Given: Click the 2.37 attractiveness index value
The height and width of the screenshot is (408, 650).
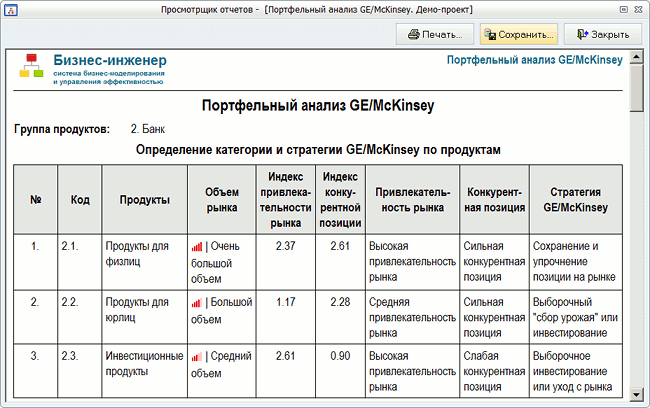Looking at the screenshot, I should coord(286,246).
